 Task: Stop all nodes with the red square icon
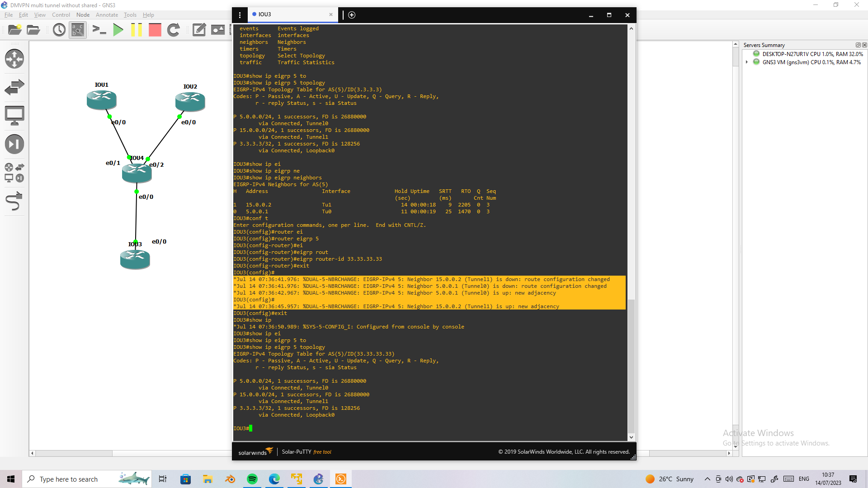tap(155, 30)
